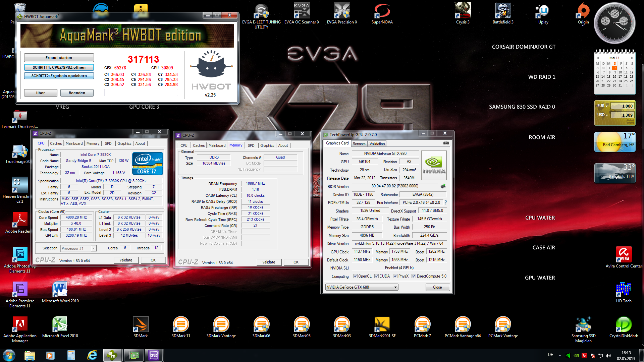Open Origin desktop icon
The height and width of the screenshot is (362, 644).
(x=583, y=13)
